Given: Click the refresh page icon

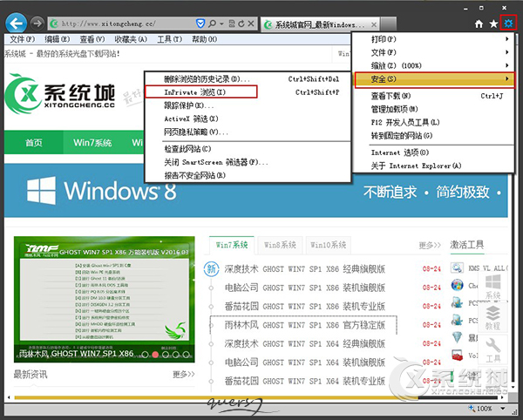Looking at the screenshot, I should pyautogui.click(x=241, y=24).
